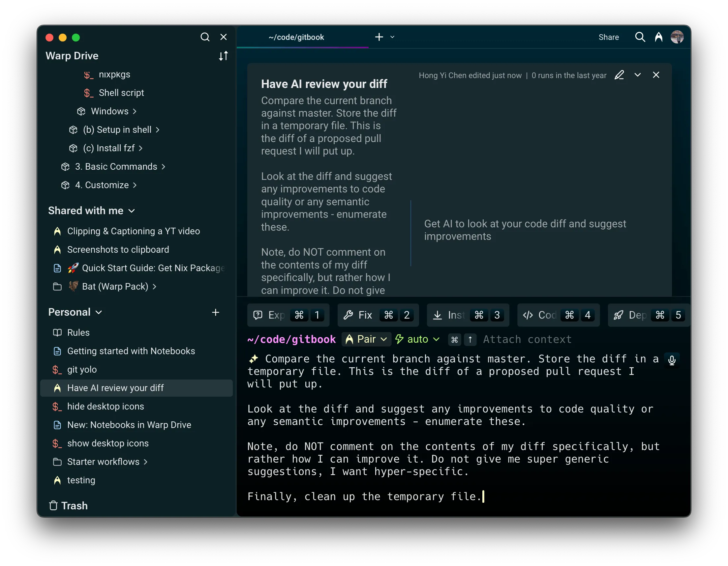Click the ~/code/gitbook path in prompt

click(292, 339)
